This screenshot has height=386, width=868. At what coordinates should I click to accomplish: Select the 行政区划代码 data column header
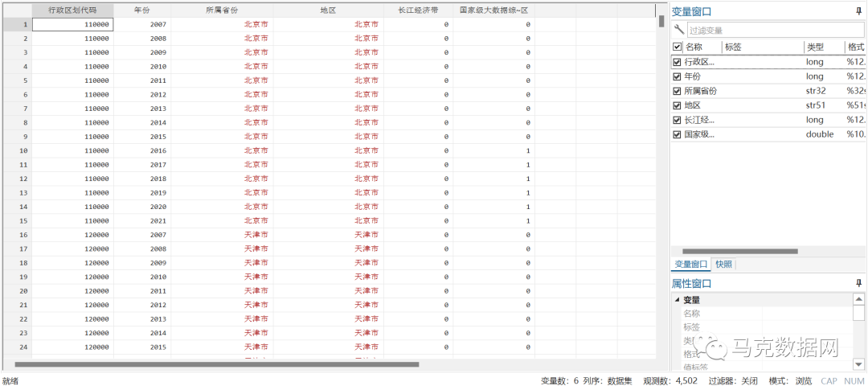point(72,10)
